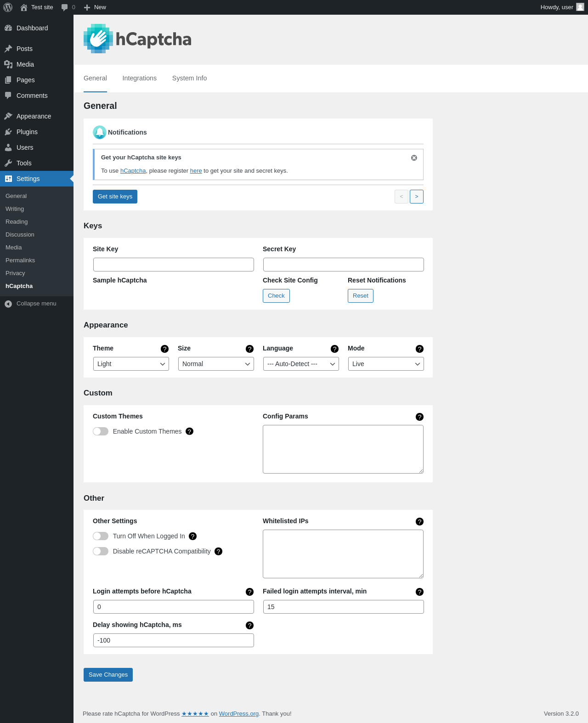Open the hCaptcha link in notification

click(x=133, y=171)
